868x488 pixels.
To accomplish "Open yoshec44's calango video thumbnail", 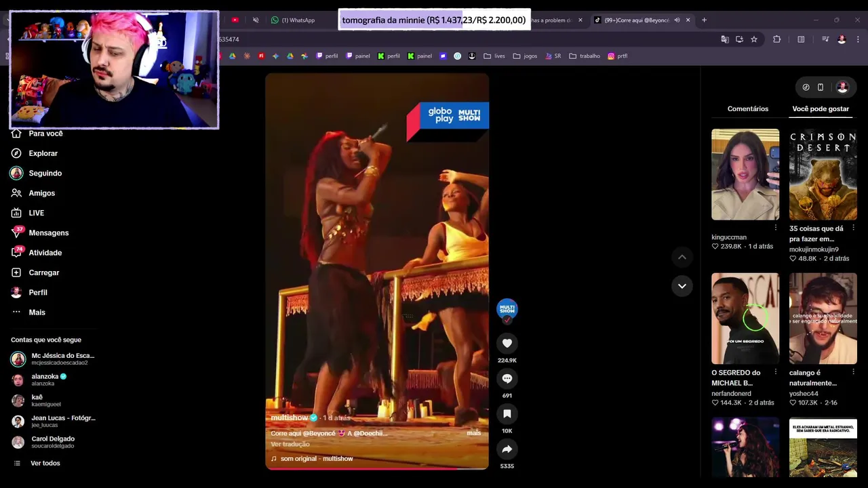I will [823, 319].
